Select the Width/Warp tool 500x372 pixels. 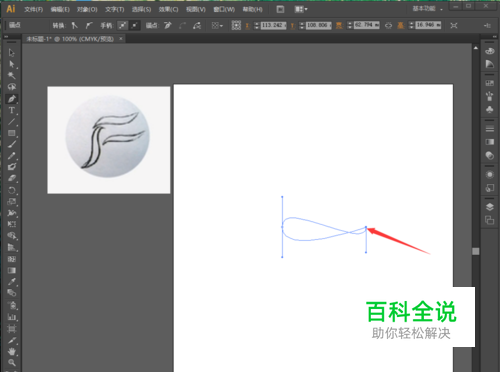(x=12, y=213)
